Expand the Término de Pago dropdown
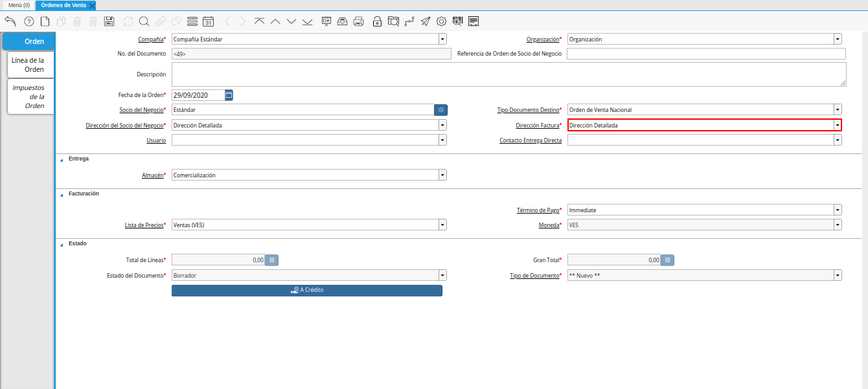 point(838,210)
